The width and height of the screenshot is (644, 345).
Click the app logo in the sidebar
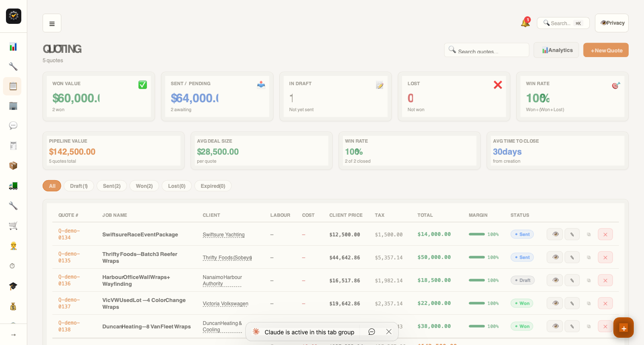point(14,16)
